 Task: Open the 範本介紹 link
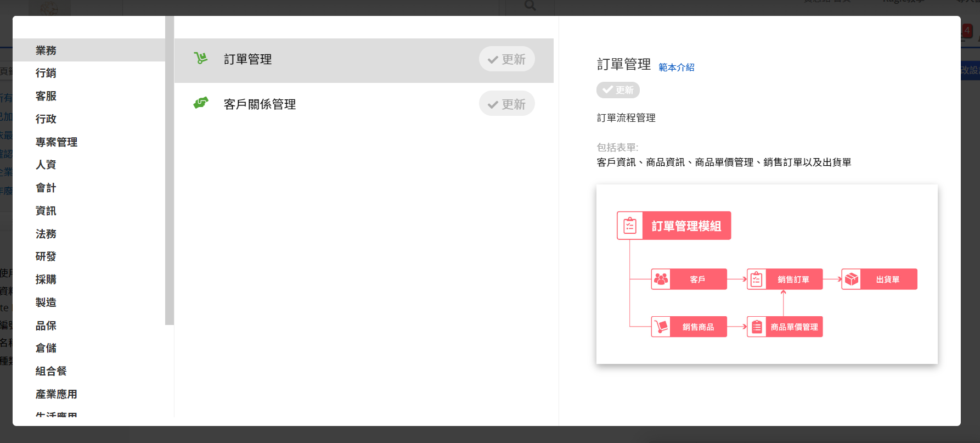[676, 68]
